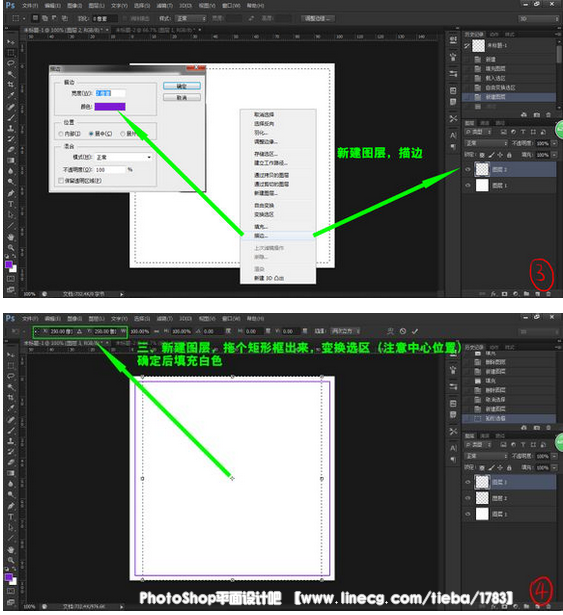
Task: Open 3D workspace dropdown in top screenshot
Action: [538, 19]
